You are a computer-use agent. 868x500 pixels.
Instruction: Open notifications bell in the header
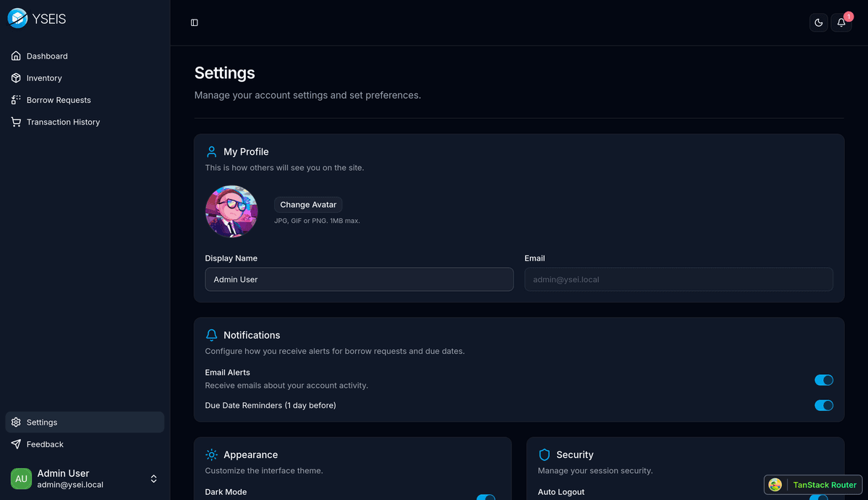click(x=841, y=22)
